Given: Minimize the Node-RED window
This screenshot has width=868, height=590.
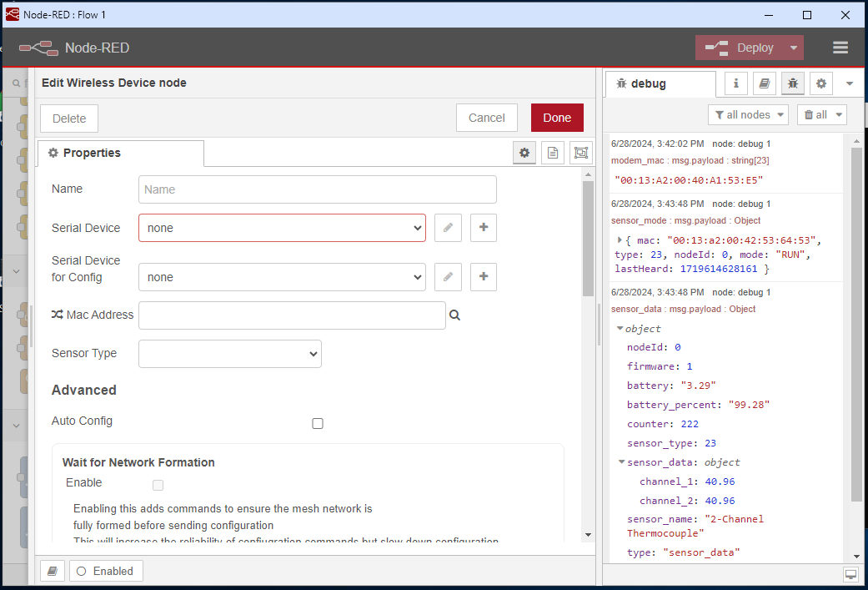Looking at the screenshot, I should 768,15.
